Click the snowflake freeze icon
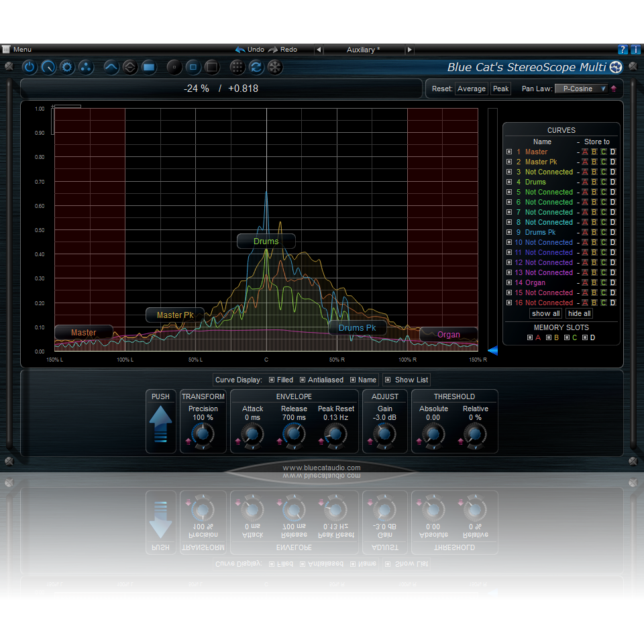This screenshot has height=644, width=644. click(276, 67)
